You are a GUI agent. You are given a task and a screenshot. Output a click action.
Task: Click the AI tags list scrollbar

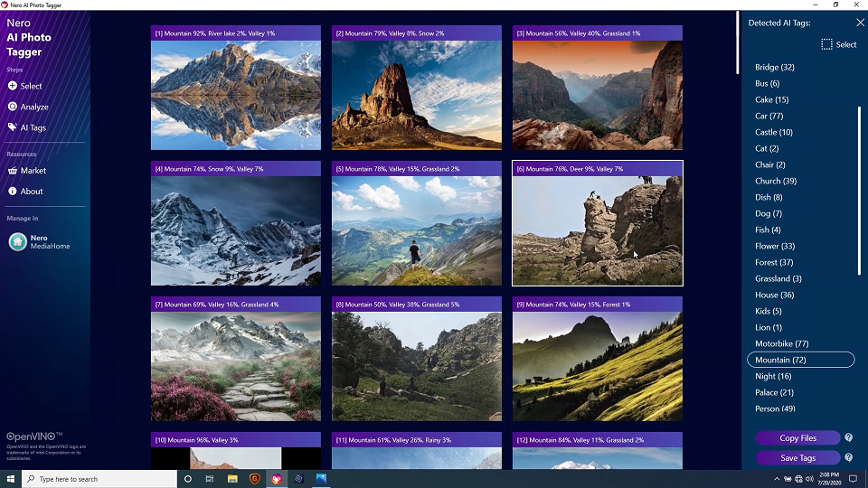click(x=859, y=190)
